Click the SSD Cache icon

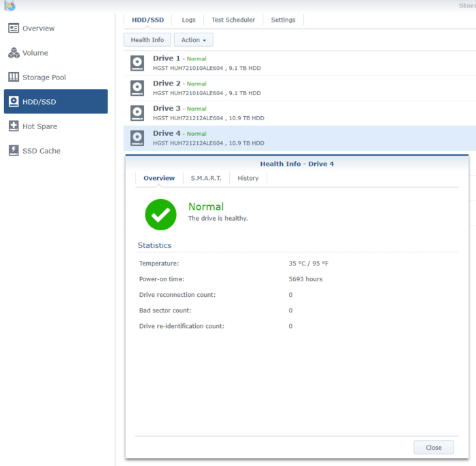pos(14,151)
